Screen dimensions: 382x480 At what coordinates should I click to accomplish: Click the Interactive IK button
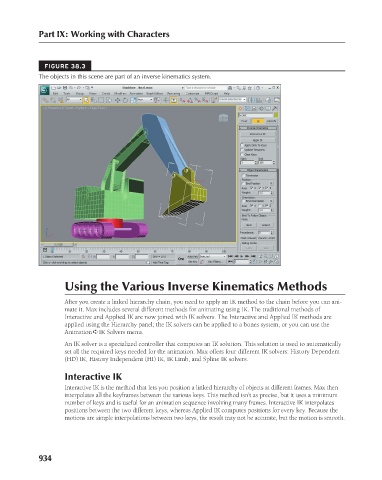(257, 134)
